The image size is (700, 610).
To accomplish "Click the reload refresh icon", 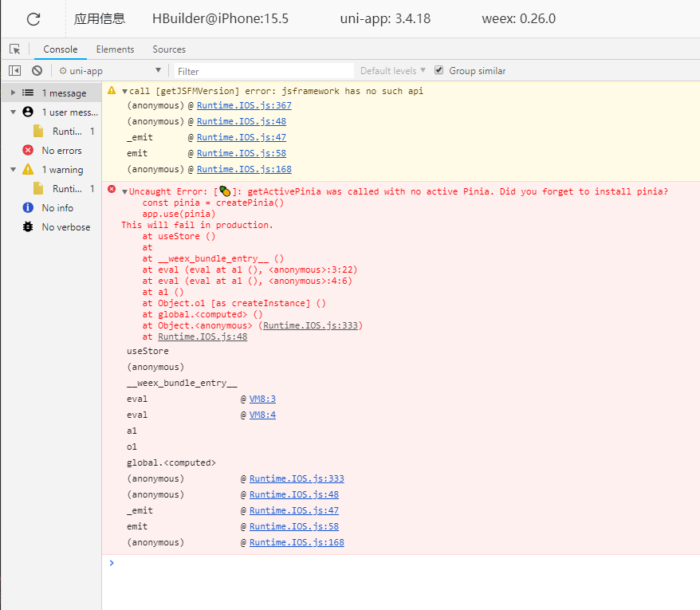I will click(x=33, y=18).
